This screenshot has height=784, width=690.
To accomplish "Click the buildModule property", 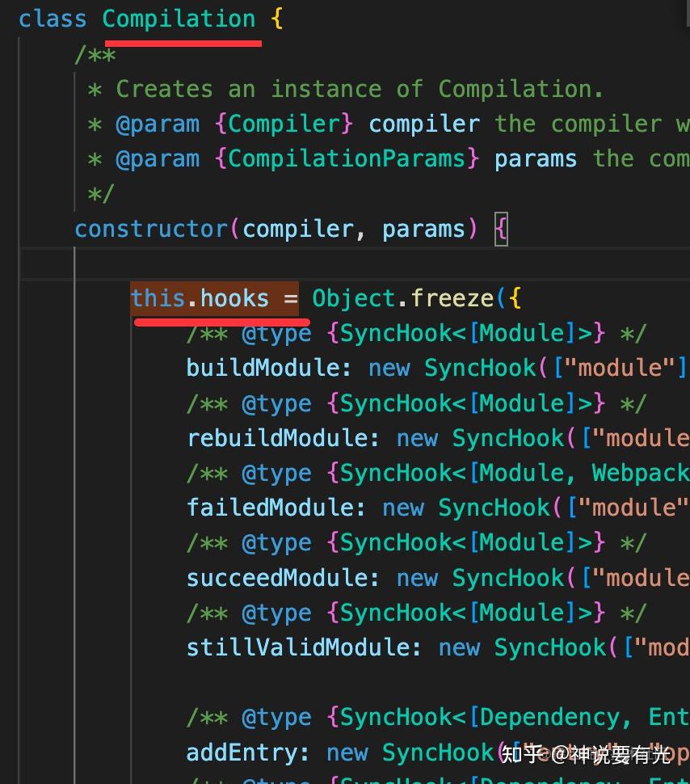I will click(263, 368).
